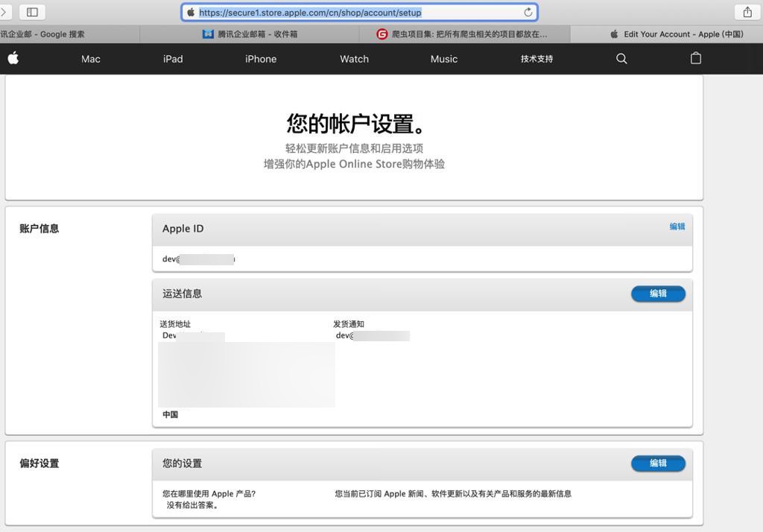Switch to the 腾讯企业邮箱 收件箱 tab
The height and width of the screenshot is (532, 763).
250,34
